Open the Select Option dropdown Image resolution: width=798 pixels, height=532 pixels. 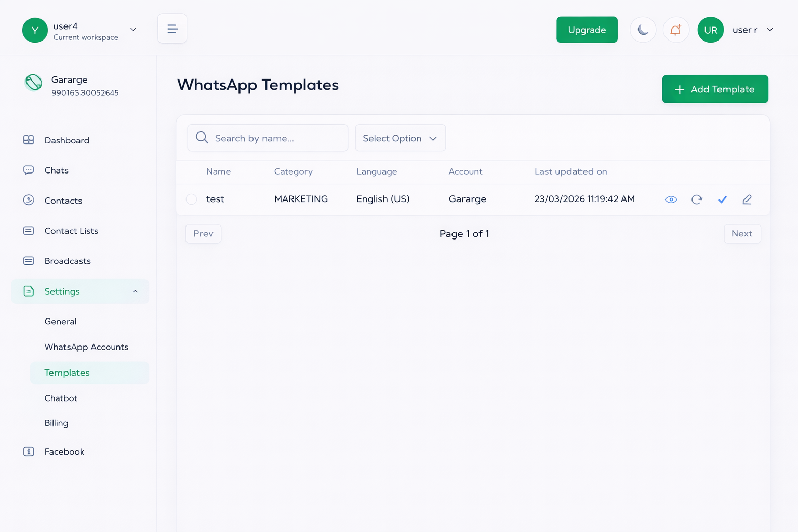tap(400, 138)
